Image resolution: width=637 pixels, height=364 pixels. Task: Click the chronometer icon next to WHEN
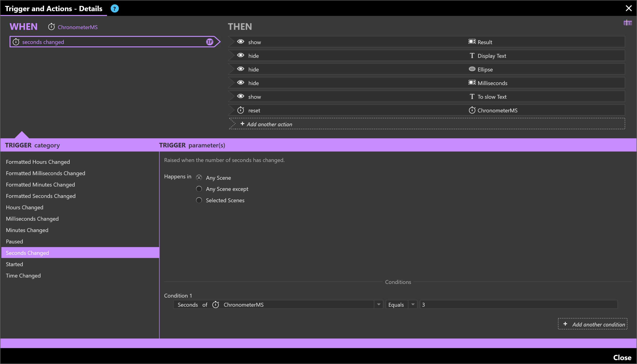(51, 27)
